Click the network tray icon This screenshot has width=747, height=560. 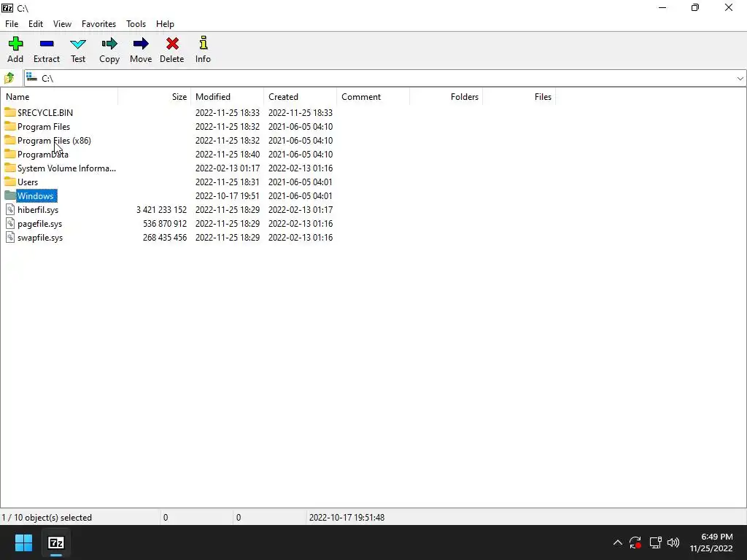[x=655, y=542]
